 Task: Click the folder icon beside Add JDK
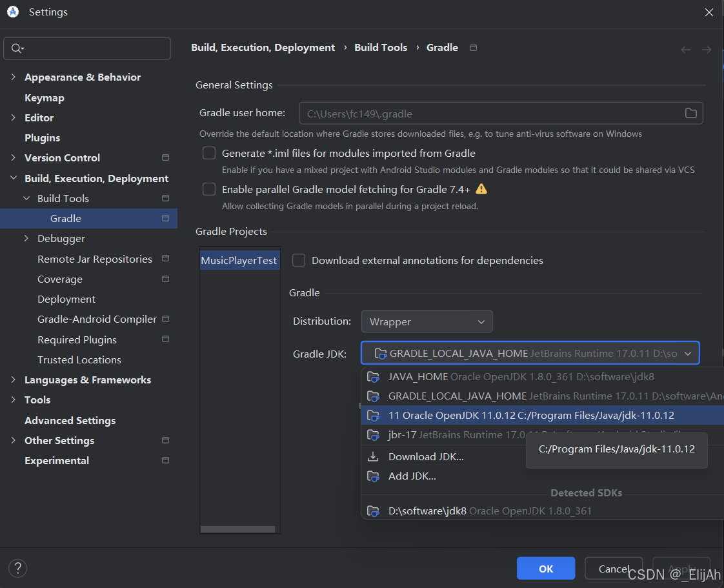[373, 476]
